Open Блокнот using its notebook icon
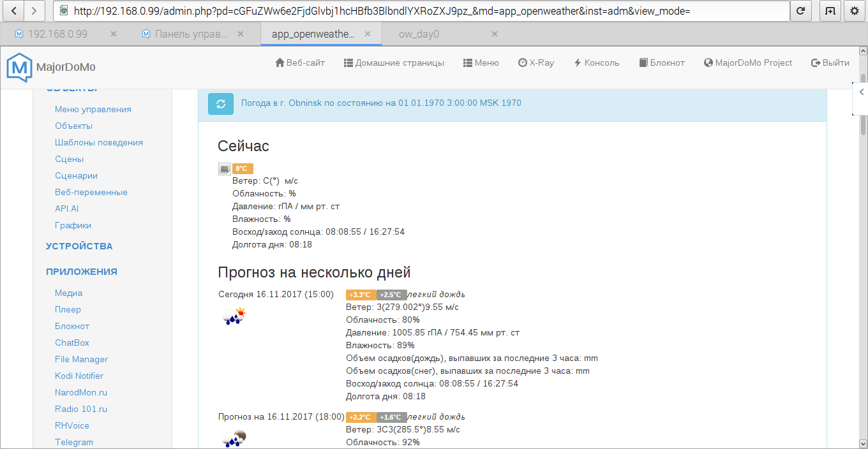 tap(661, 62)
